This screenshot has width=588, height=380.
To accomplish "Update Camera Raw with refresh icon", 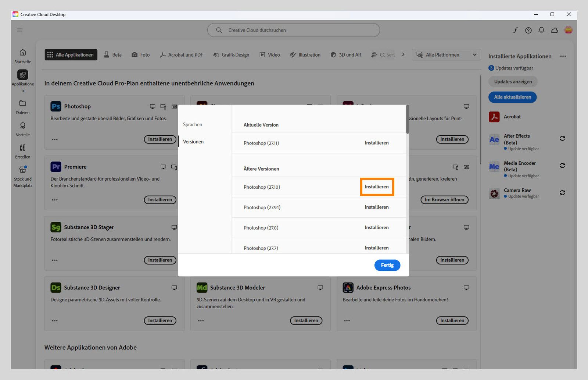I will (562, 193).
